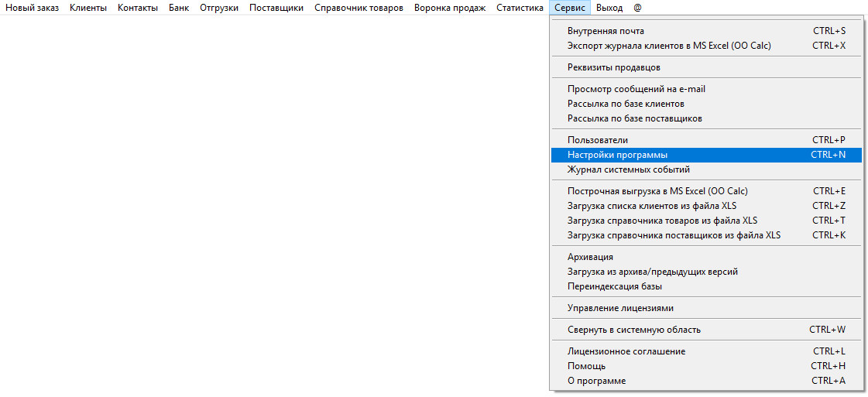Screen dimensions: 868x397
Task: Select Рассылка по базе клиентов
Action: [626, 104]
